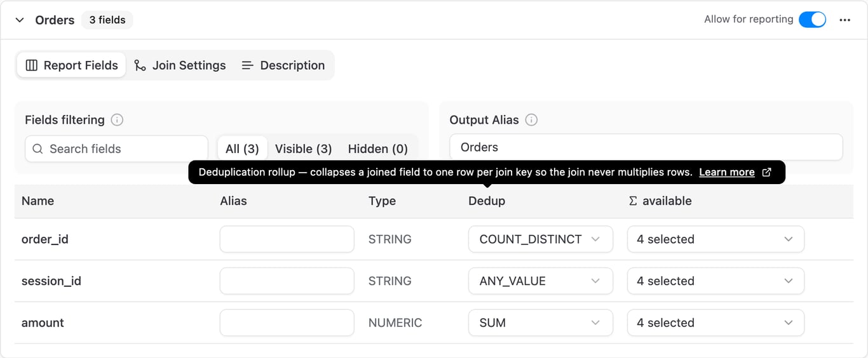
Task: Select the Hidden (0) filter
Action: point(378,149)
